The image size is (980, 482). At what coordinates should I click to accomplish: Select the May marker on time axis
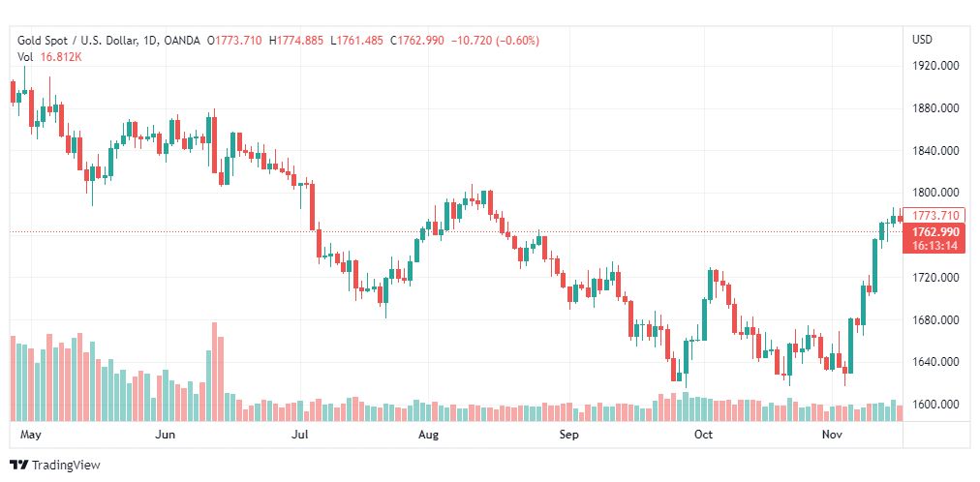click(32, 435)
